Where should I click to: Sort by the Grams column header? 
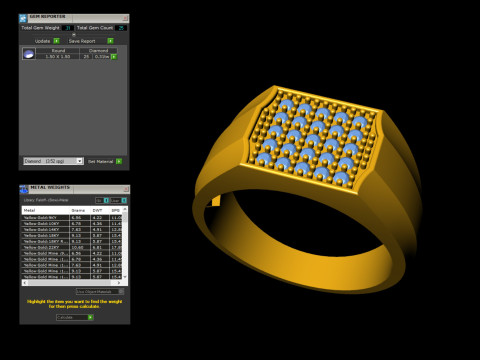tap(80, 210)
